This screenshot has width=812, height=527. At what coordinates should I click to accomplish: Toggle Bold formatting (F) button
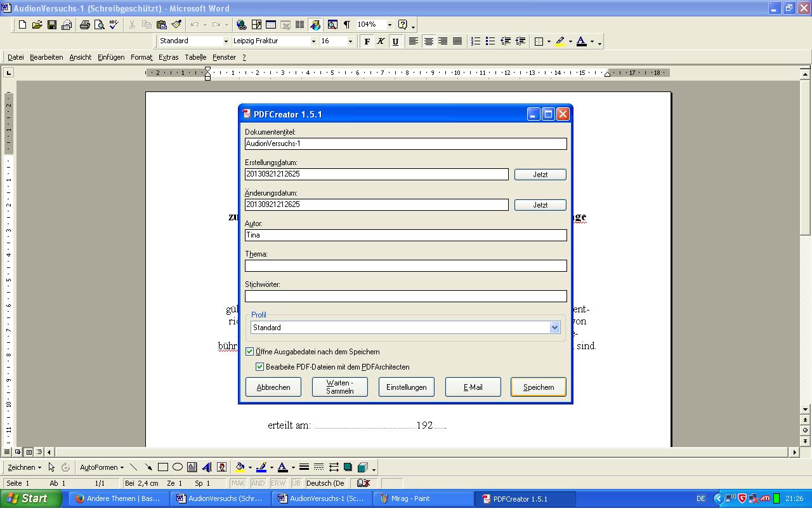click(x=367, y=41)
